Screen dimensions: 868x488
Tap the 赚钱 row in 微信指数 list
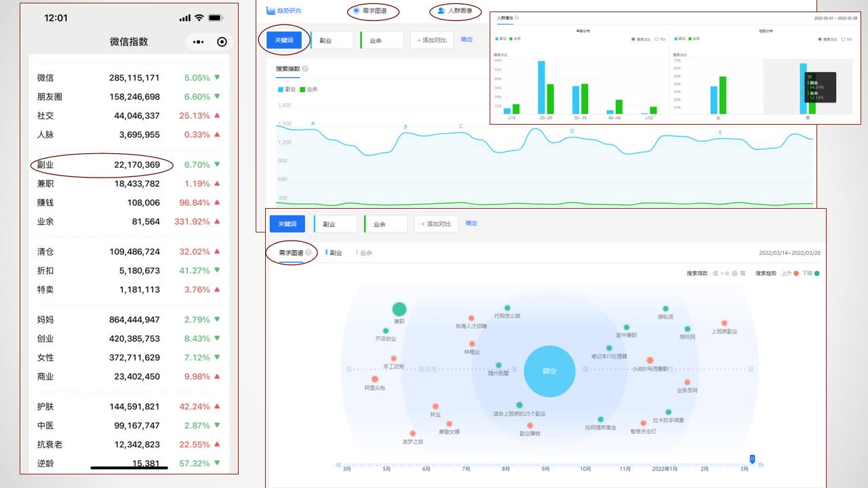coord(129,203)
